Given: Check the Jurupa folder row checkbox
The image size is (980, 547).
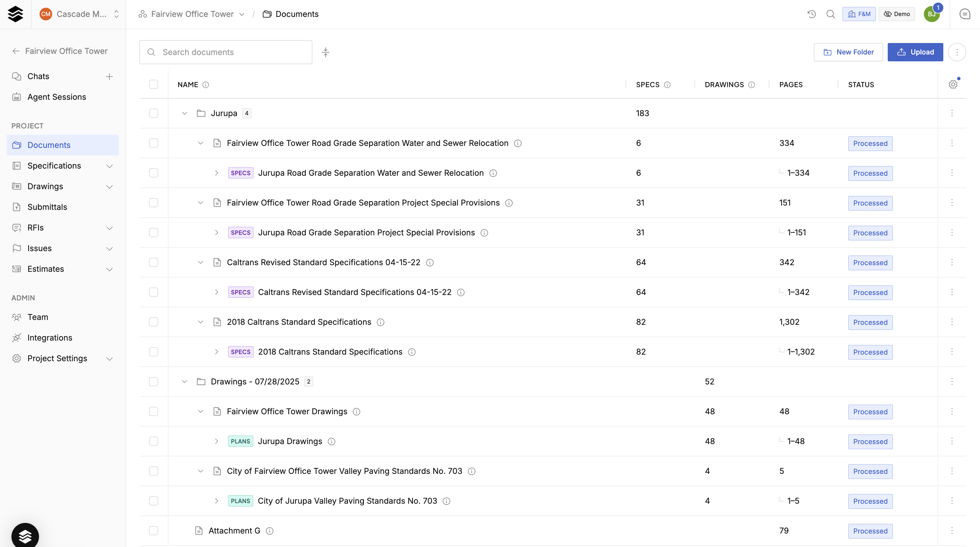Looking at the screenshot, I should tap(153, 113).
